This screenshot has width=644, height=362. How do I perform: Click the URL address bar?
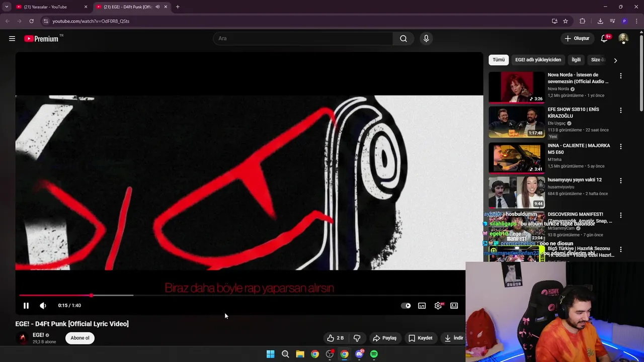[x=294, y=21]
